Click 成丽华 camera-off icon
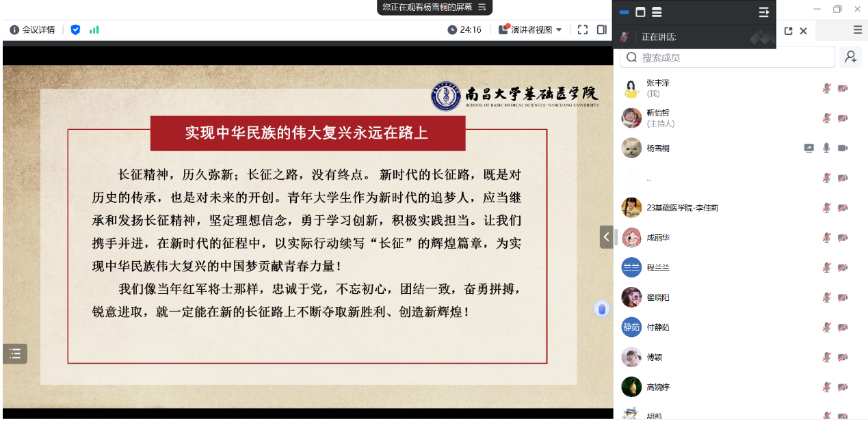The width and height of the screenshot is (868, 421). point(843,238)
